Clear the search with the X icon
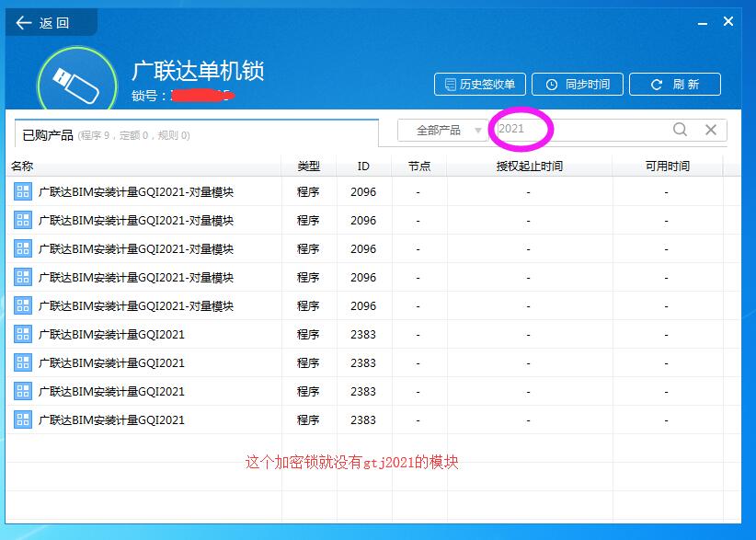Screen dimensions: 756x540 pos(711,129)
